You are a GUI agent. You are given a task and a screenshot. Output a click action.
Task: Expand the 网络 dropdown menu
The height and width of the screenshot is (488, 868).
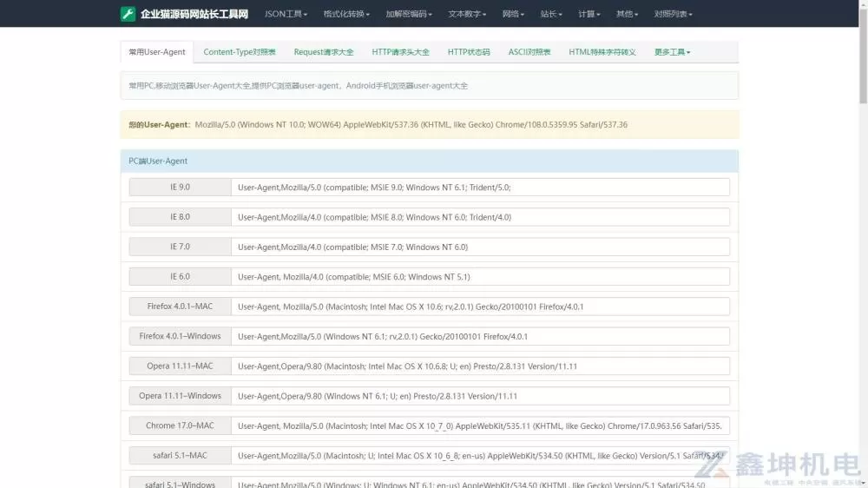[513, 14]
